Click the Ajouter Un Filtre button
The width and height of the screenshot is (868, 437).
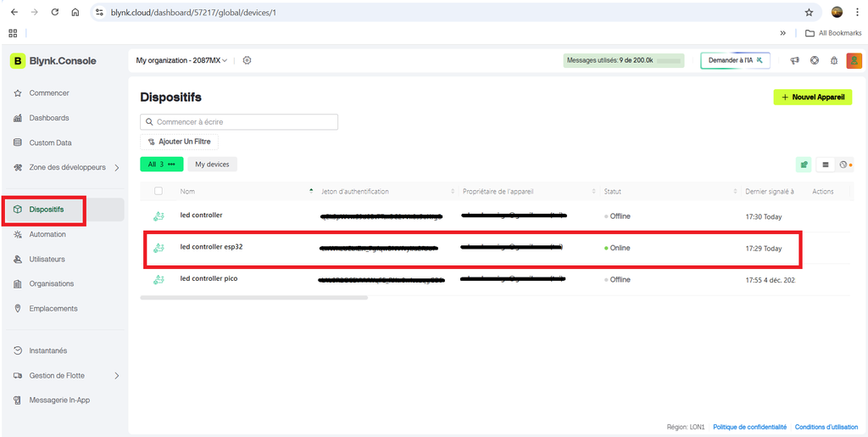(x=180, y=142)
